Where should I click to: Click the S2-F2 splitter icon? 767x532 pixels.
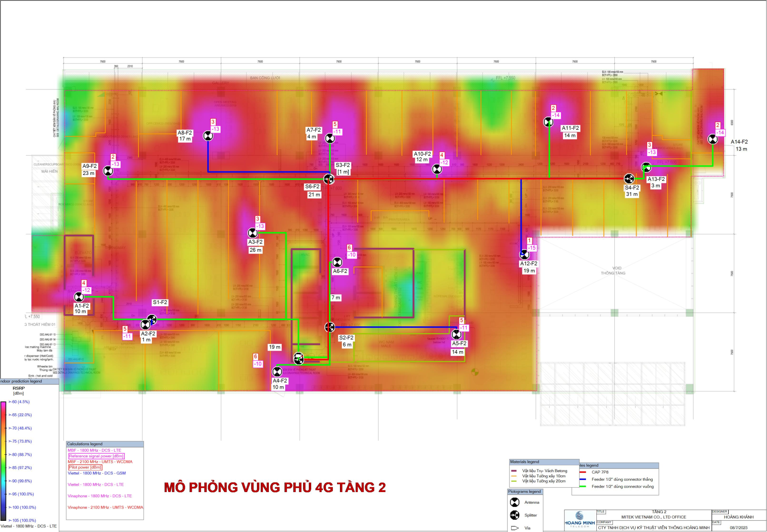point(330,327)
